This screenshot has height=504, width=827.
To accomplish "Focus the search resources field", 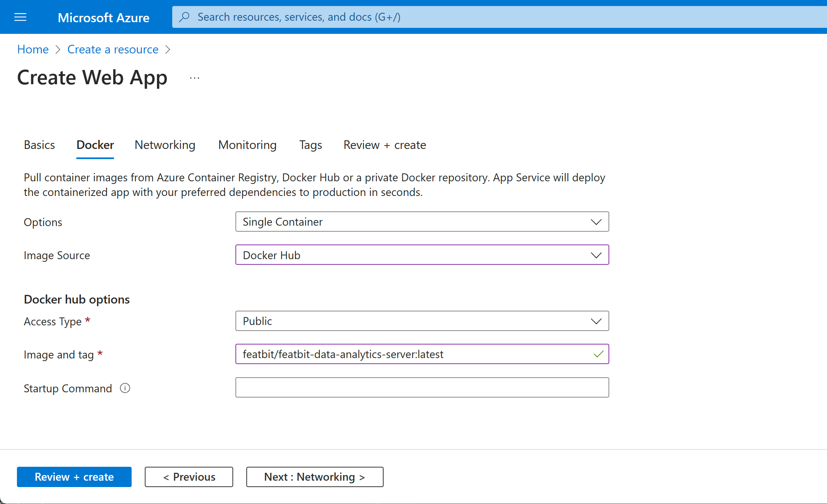I will 499,17.
